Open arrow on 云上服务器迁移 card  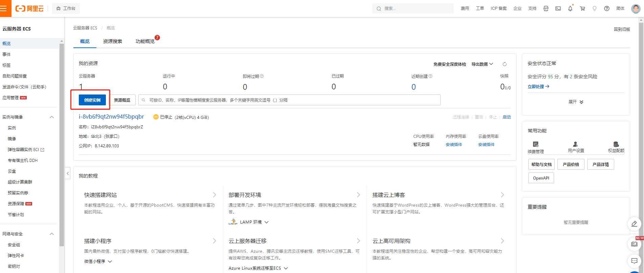point(359,241)
